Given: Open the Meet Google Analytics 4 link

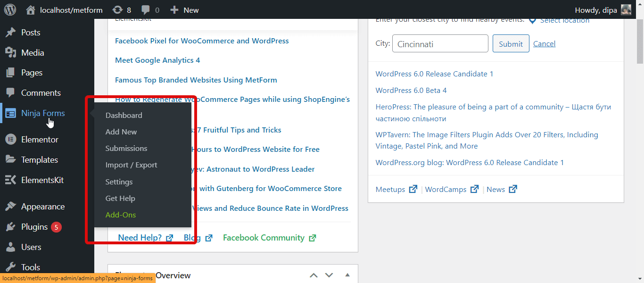Looking at the screenshot, I should [x=157, y=60].
